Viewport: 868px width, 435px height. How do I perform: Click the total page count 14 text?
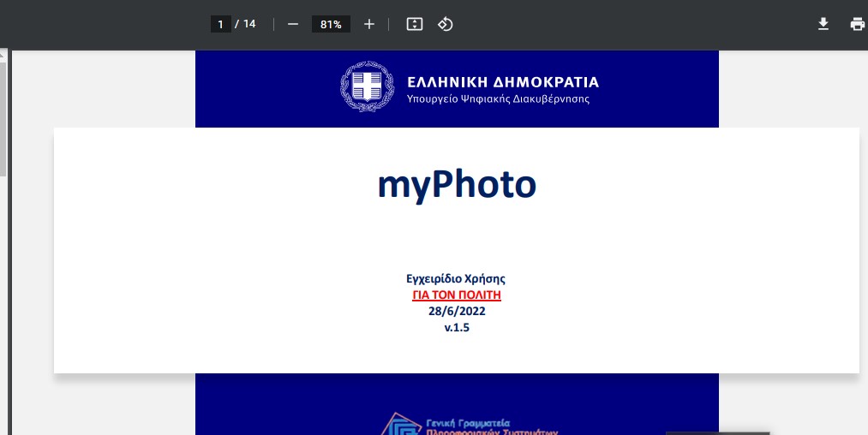[x=249, y=24]
